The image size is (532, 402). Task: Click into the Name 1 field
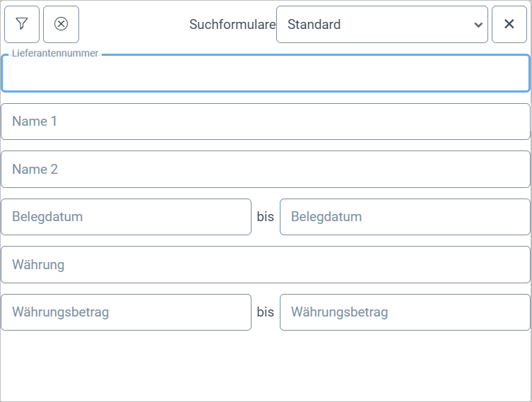click(x=265, y=122)
